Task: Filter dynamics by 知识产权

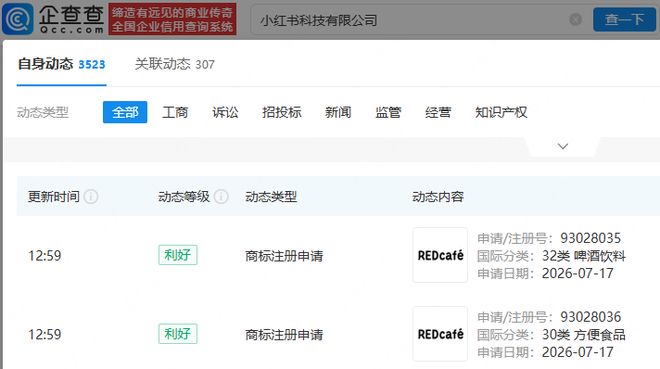Action: click(x=501, y=112)
